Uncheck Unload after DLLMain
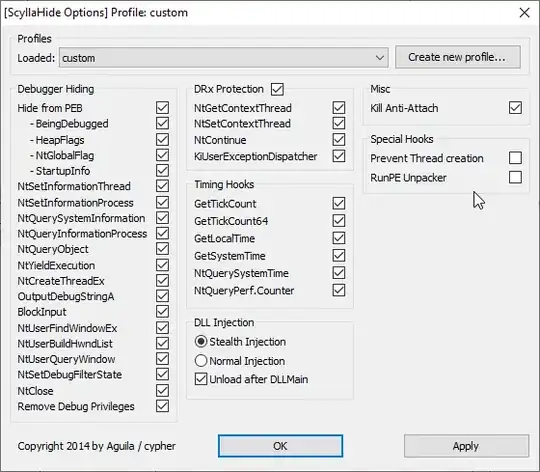The height and width of the screenshot is (472, 540). [x=201, y=379]
